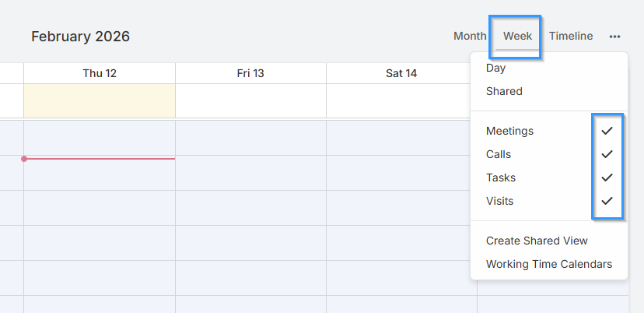Uncheck the Meetings checkmark
Viewport: 644px width, 313px height.
(607, 131)
